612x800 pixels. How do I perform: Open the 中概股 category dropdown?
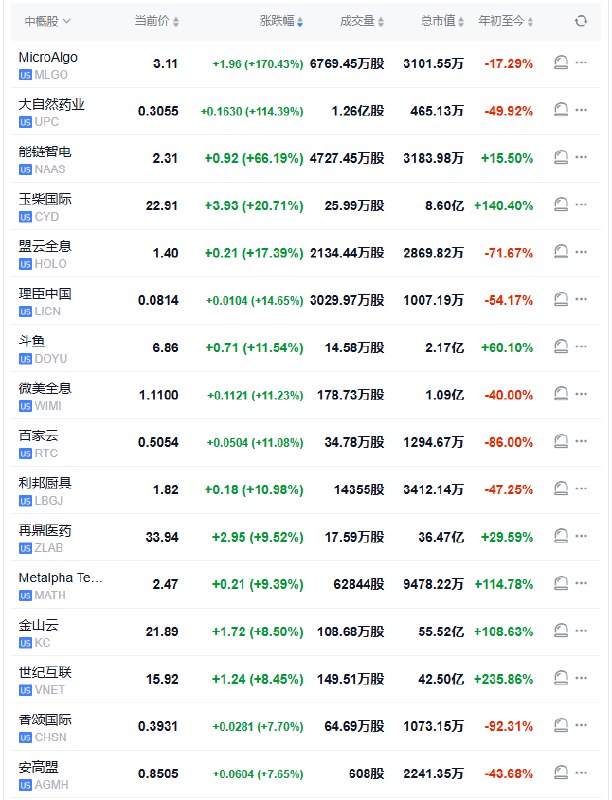click(x=47, y=21)
